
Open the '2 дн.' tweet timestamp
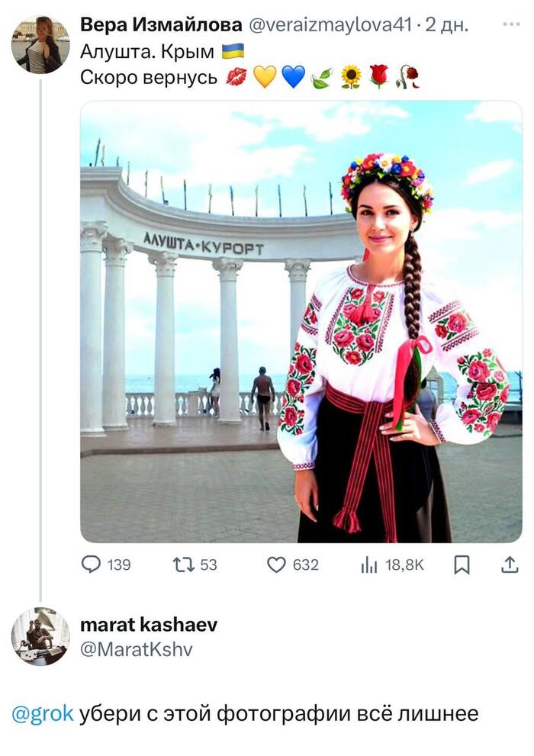pos(447,25)
